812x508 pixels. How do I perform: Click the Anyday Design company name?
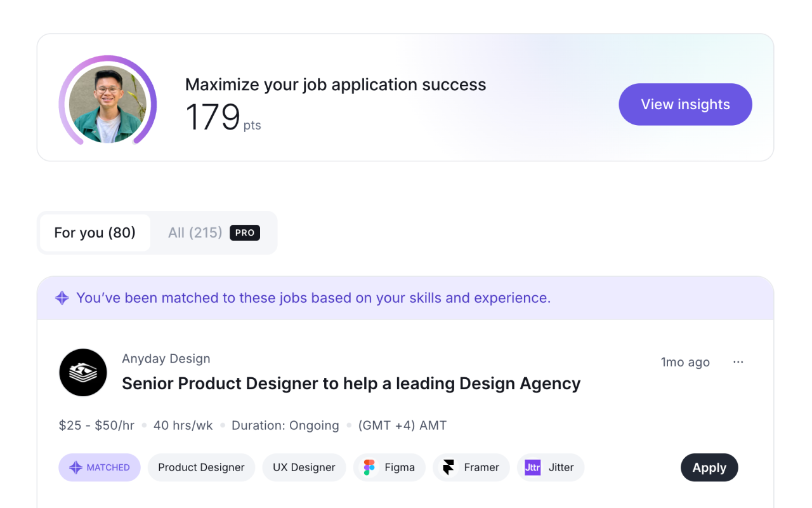pyautogui.click(x=166, y=359)
